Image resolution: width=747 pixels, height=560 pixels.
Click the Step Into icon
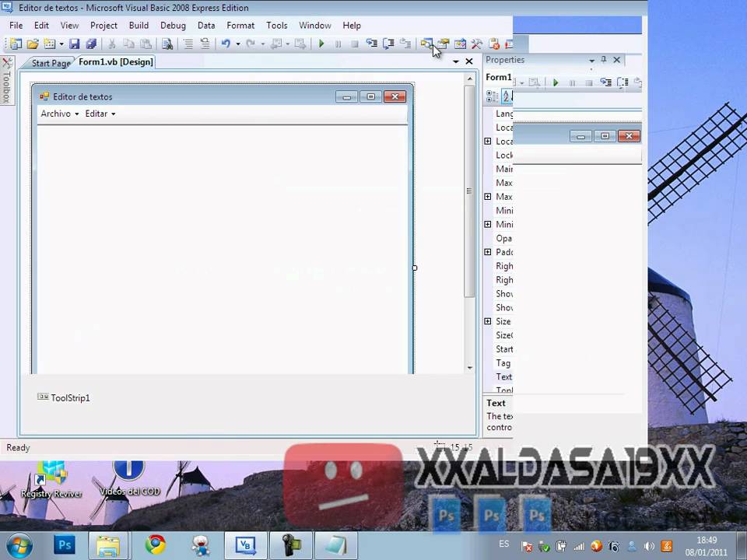click(372, 44)
